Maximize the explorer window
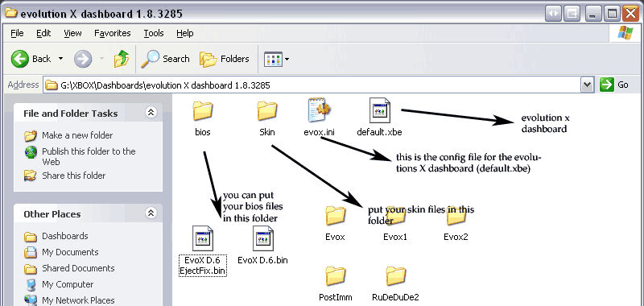The image size is (644, 306). click(612, 14)
